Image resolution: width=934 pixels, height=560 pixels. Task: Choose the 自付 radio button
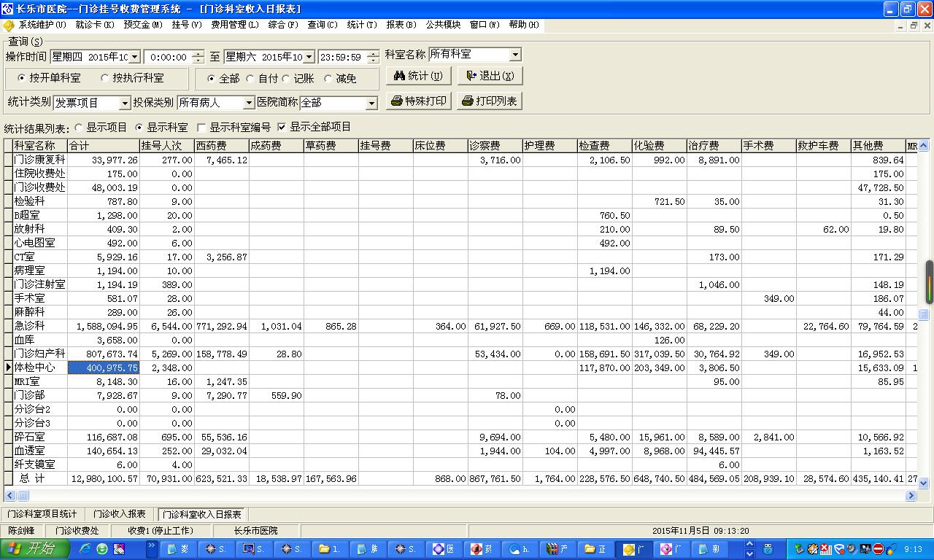[x=262, y=79]
